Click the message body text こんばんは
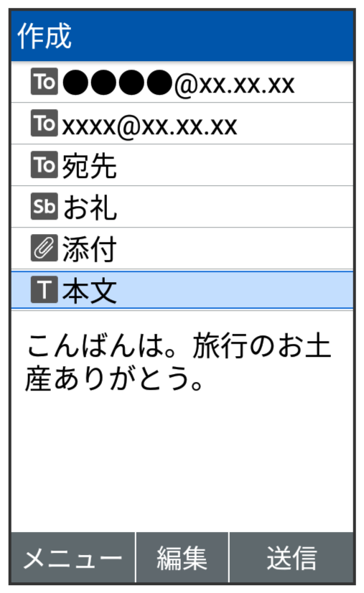The width and height of the screenshot is (364, 593). tap(178, 362)
